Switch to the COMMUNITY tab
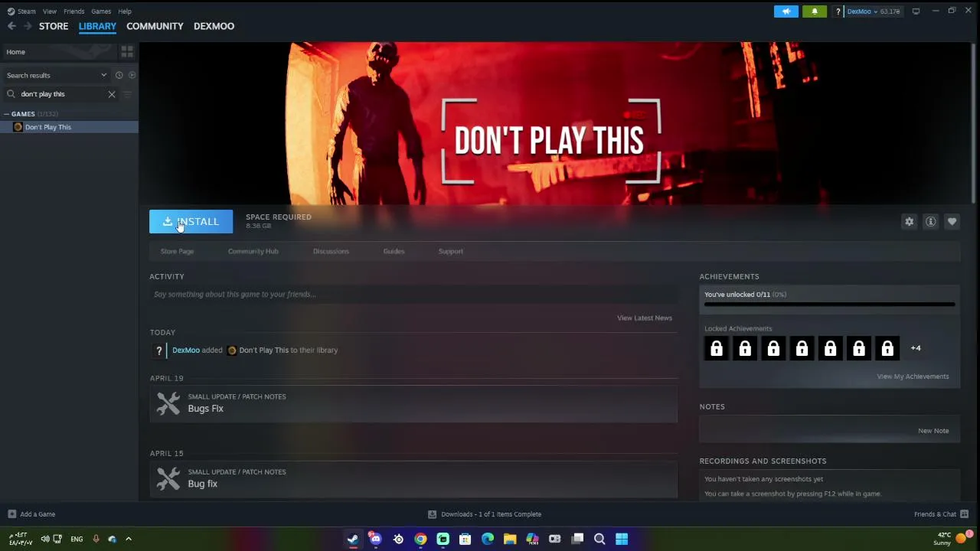Screen dimensions: 980x551 pos(155,26)
